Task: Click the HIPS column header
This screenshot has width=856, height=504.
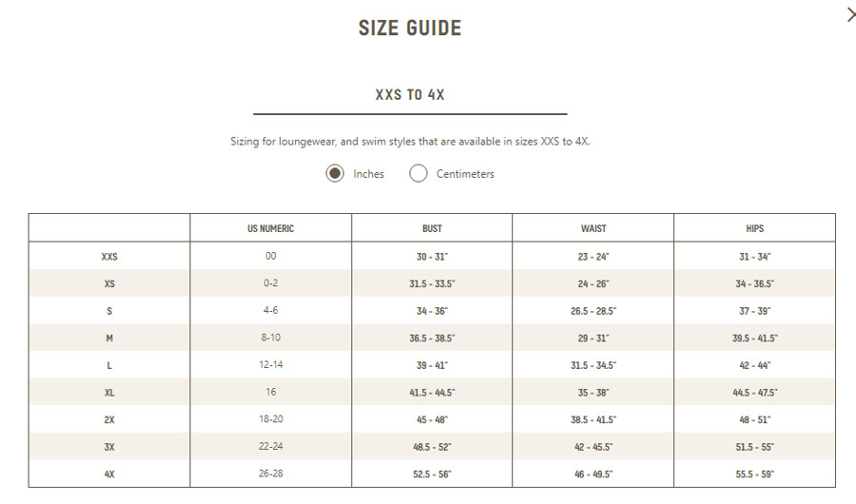Action: point(755,228)
